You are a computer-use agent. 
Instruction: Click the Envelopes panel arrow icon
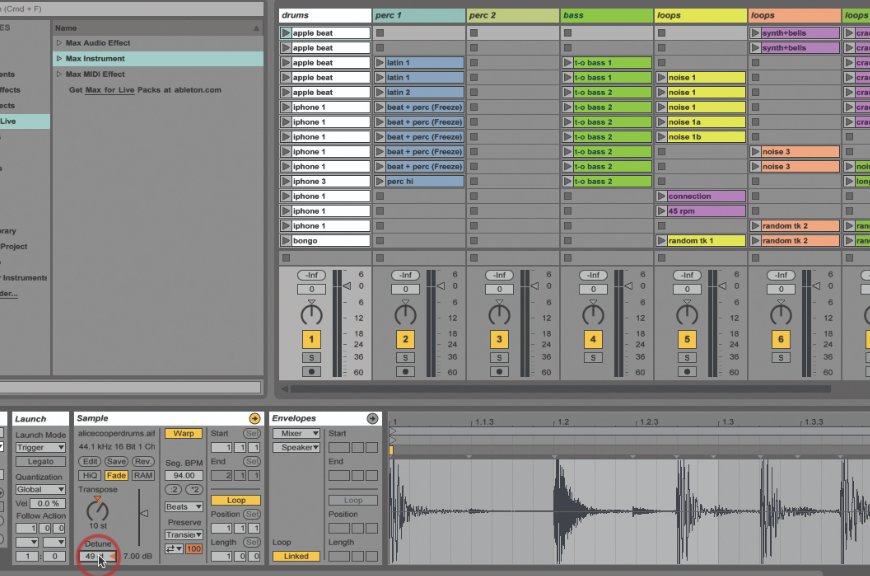(372, 418)
